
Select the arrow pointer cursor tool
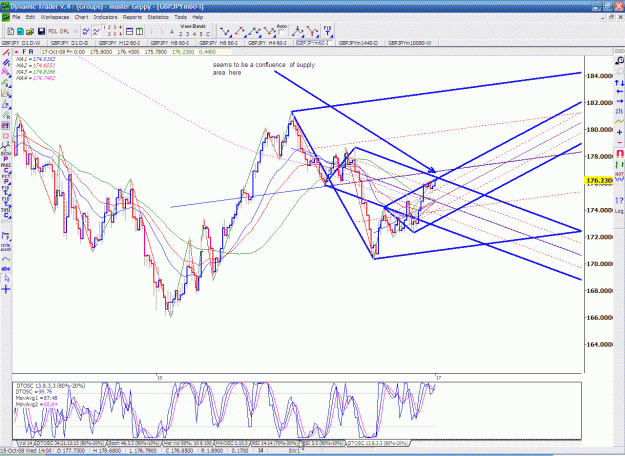[6, 278]
